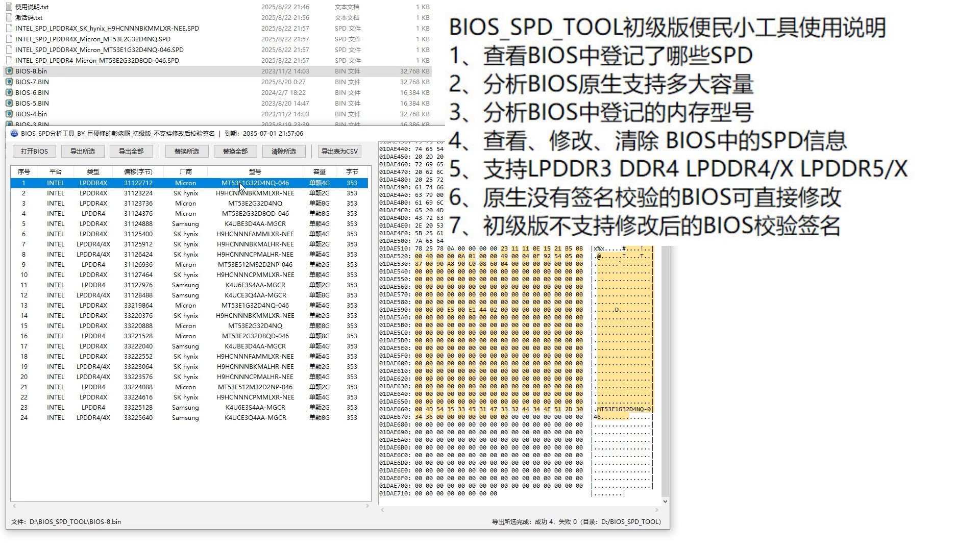Viewport: 980px width, 551px height.
Task: Sort table by 类型 column header
Action: pyautogui.click(x=93, y=172)
